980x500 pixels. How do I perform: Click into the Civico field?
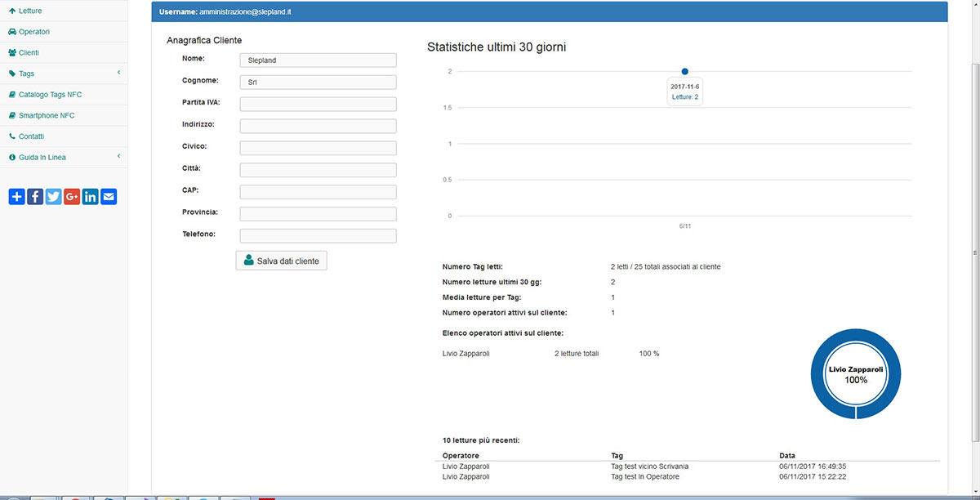[318, 148]
